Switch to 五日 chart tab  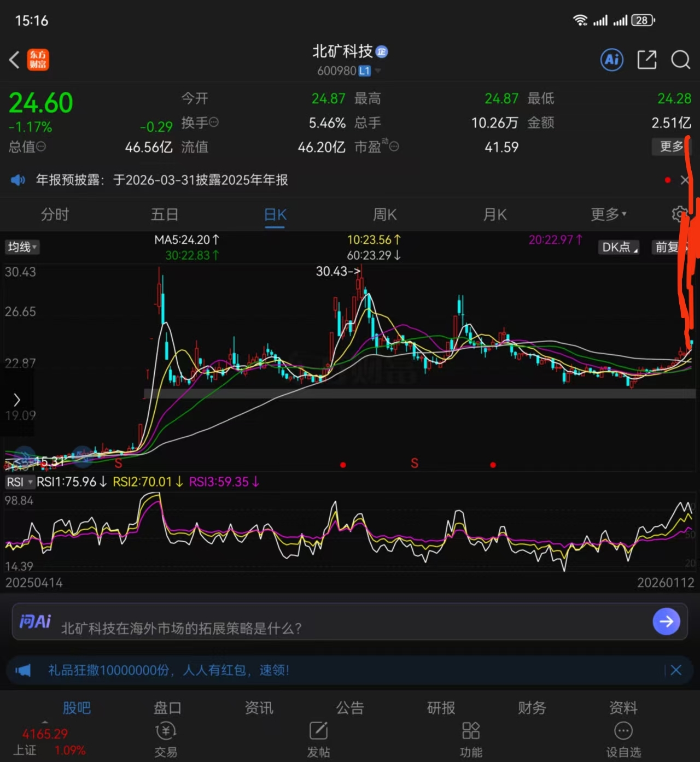(165, 214)
